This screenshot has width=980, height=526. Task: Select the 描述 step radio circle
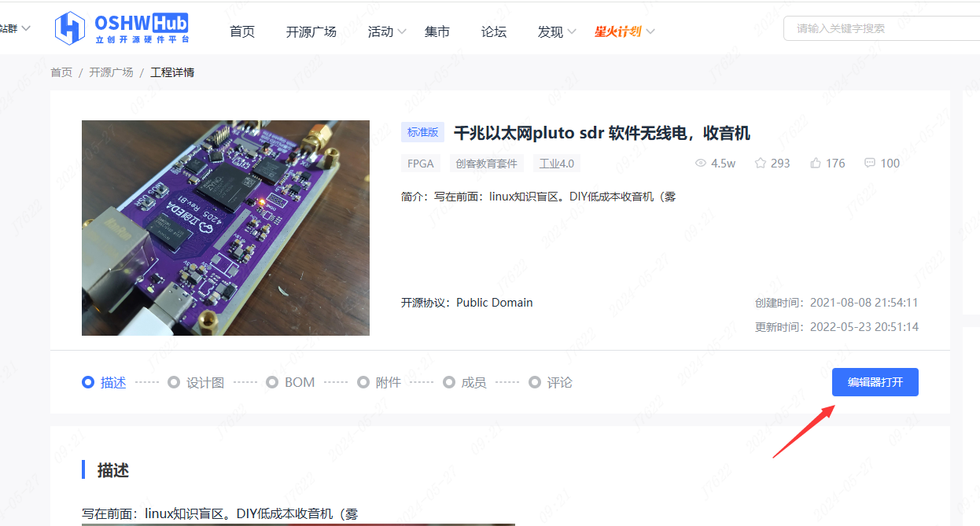(x=88, y=383)
